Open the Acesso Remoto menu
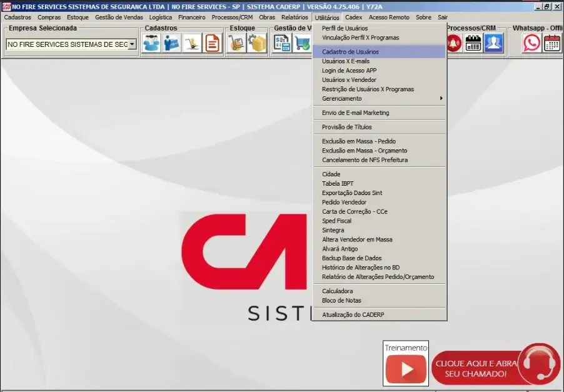 click(x=389, y=18)
